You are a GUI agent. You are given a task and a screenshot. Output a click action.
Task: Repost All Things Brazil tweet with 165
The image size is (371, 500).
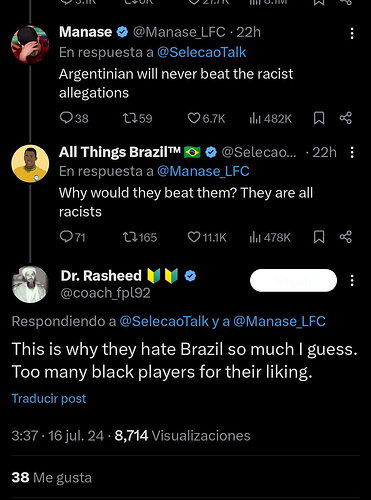pos(128,237)
